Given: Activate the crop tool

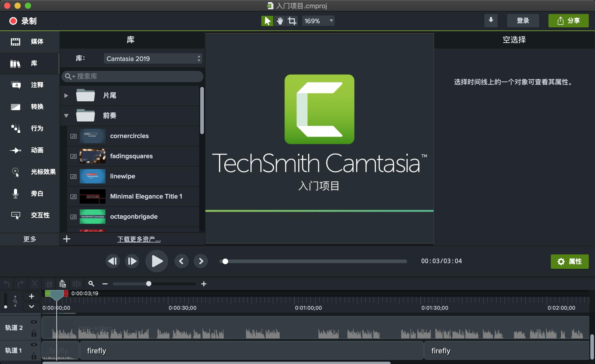Looking at the screenshot, I should (292, 21).
